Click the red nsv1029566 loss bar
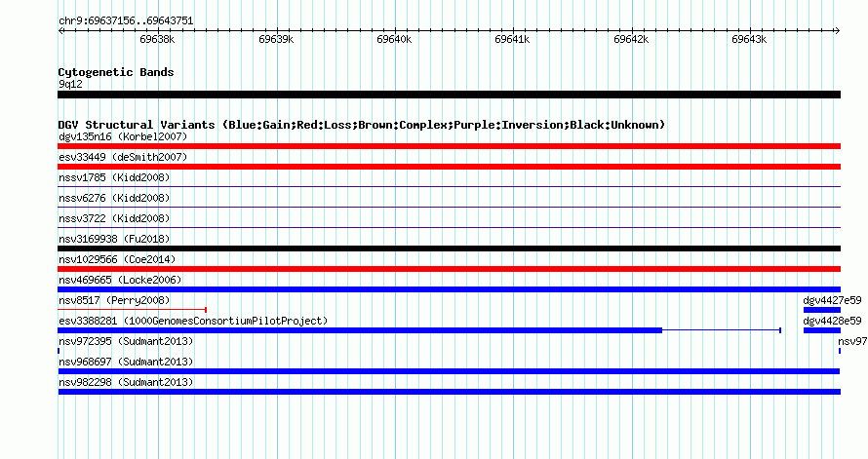868x459 pixels. 449,269
